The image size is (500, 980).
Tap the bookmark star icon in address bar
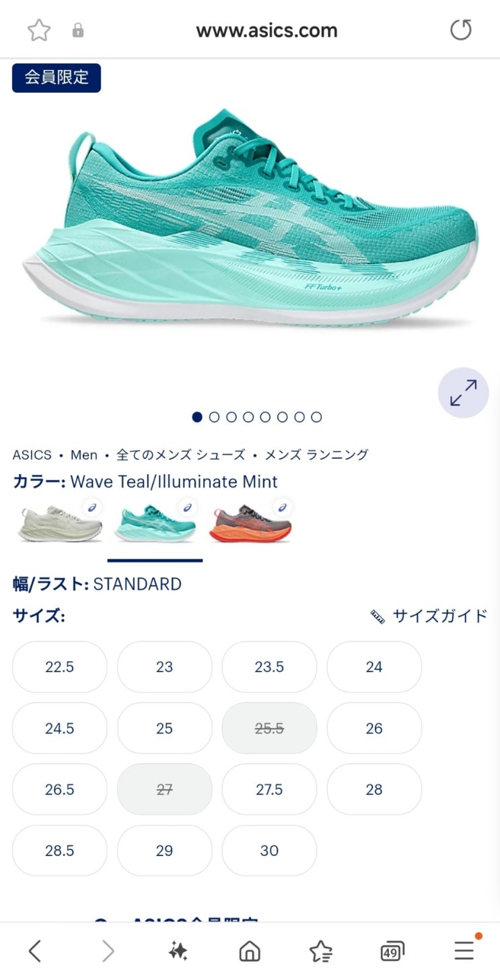(x=39, y=30)
